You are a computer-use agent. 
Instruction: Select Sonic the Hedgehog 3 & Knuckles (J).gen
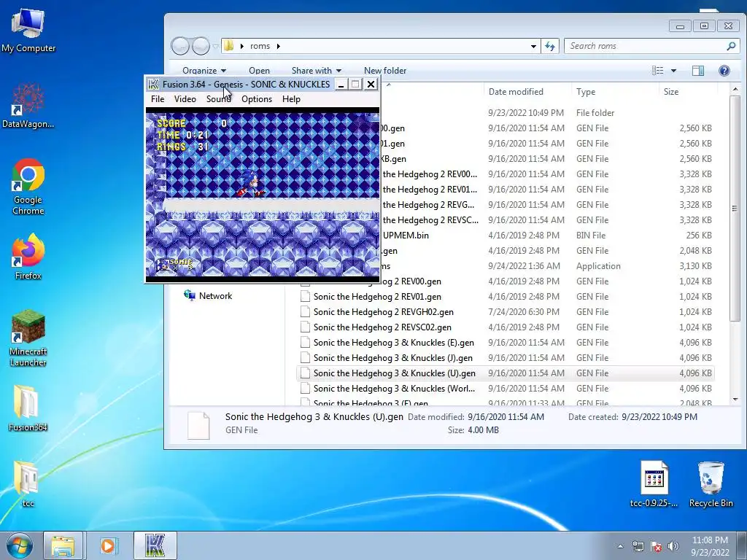point(506,357)
